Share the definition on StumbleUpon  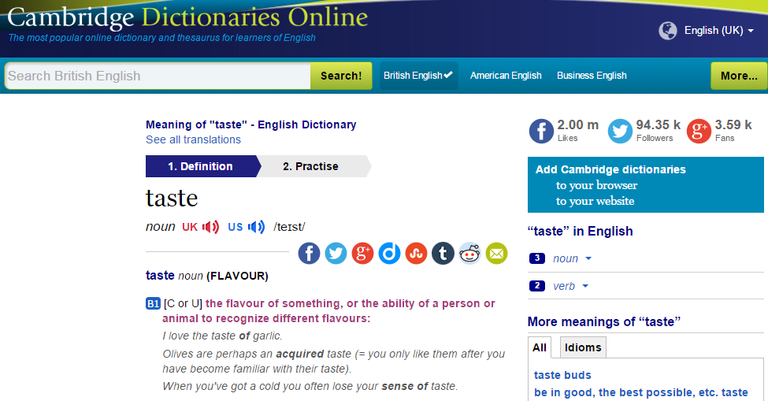coord(416,253)
